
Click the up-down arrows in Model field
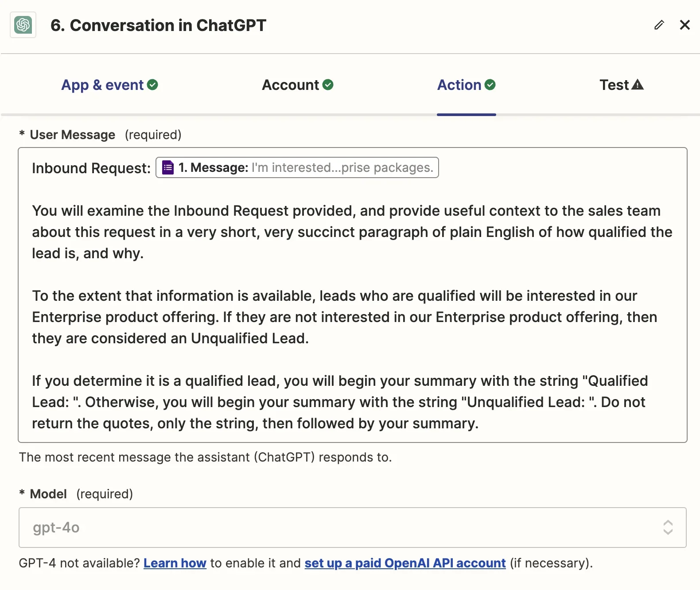(668, 528)
